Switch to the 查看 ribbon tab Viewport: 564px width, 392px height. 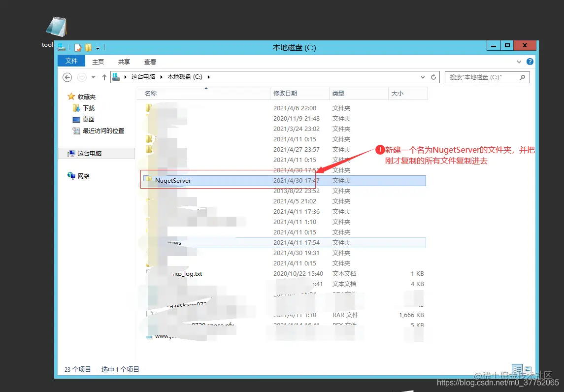[150, 62]
